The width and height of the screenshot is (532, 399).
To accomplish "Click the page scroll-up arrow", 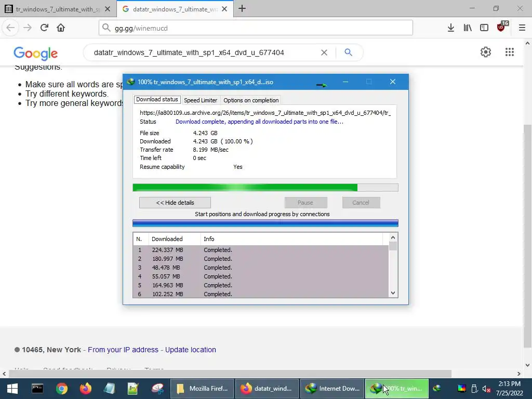I will tap(528, 43).
